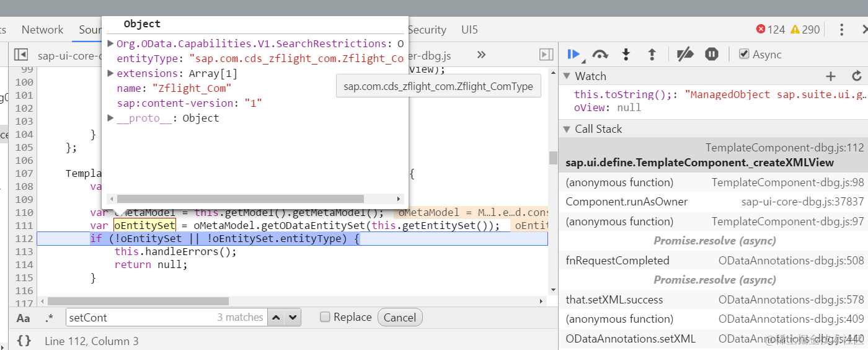868x350 pixels.
Task: Switch to the Network tab
Action: point(42,29)
